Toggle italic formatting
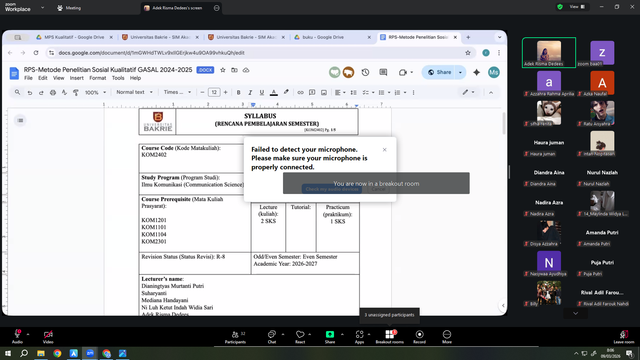640x360 pixels. click(250, 93)
